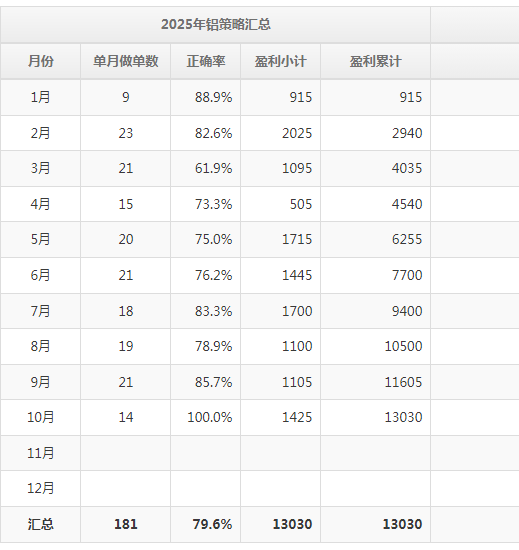This screenshot has width=519, height=550.
Task: Click the 9月 row label
Action: pyautogui.click(x=40, y=382)
